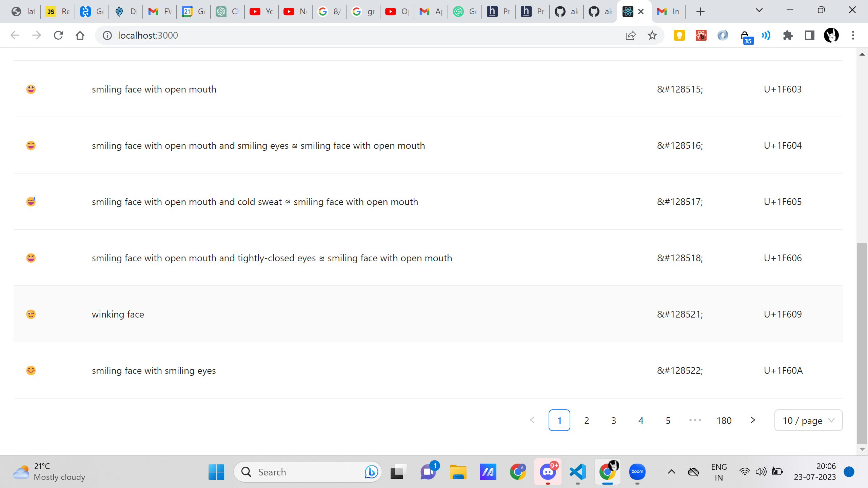Click the browser reload icon
The height and width of the screenshot is (488, 868).
(x=58, y=35)
